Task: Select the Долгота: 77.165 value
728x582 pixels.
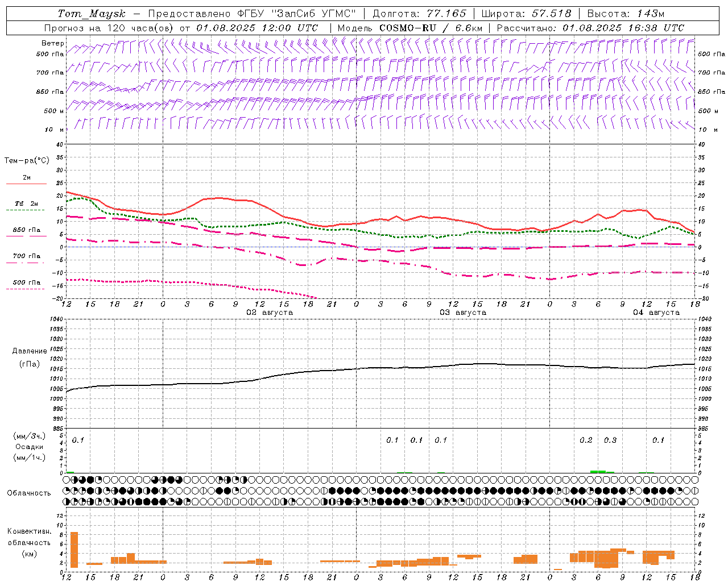Action: click(419, 14)
